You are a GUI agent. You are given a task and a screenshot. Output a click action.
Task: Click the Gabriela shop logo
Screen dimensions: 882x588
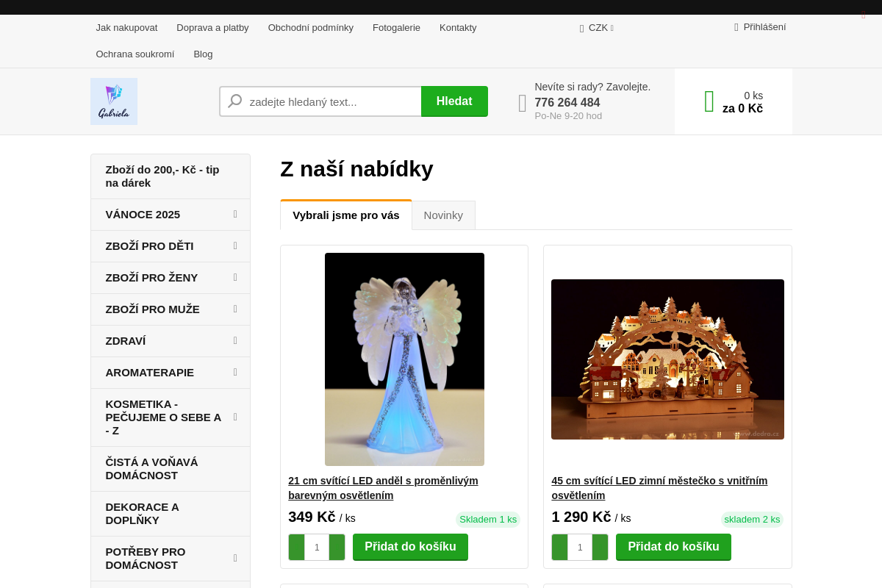pos(114,101)
